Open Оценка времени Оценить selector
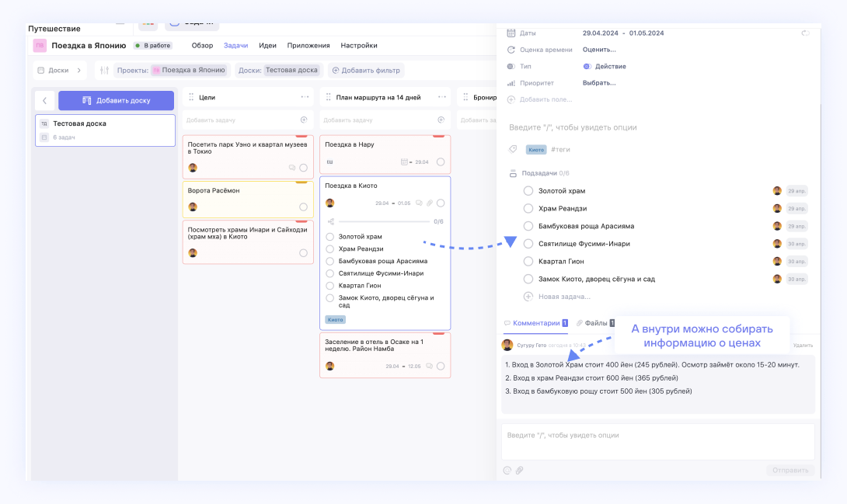This screenshot has height=504, width=847. (599, 50)
